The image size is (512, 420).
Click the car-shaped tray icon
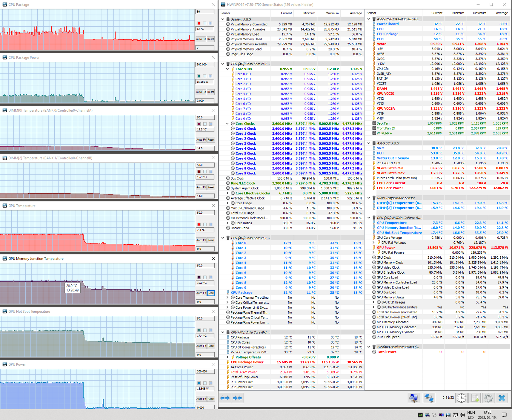point(427,415)
